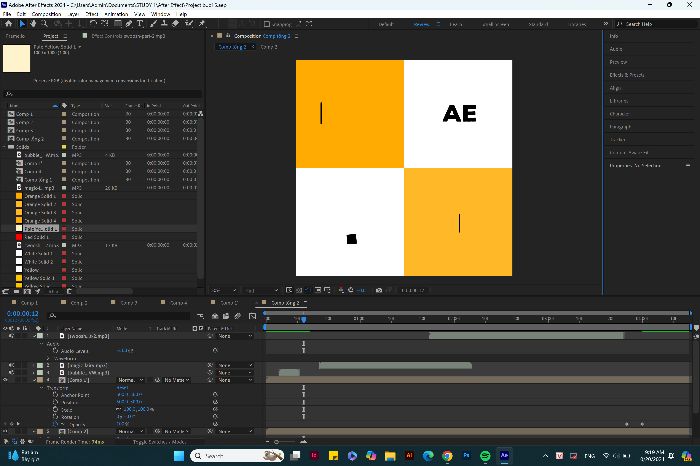This screenshot has height=466, width=700.
Task: Click the Pale Yellow Solid thumbnail swatch
Action: click(17, 58)
